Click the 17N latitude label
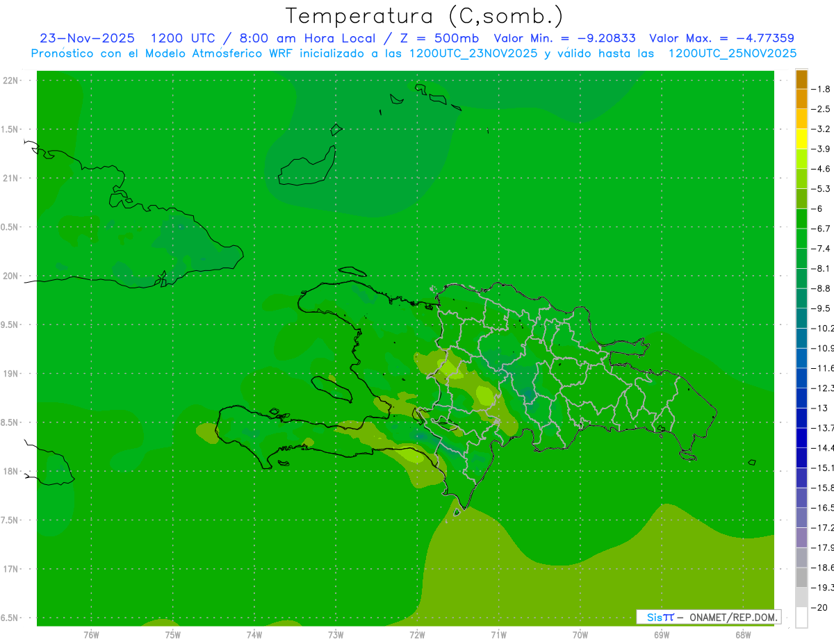Screen dimensions: 834x644 (10, 569)
